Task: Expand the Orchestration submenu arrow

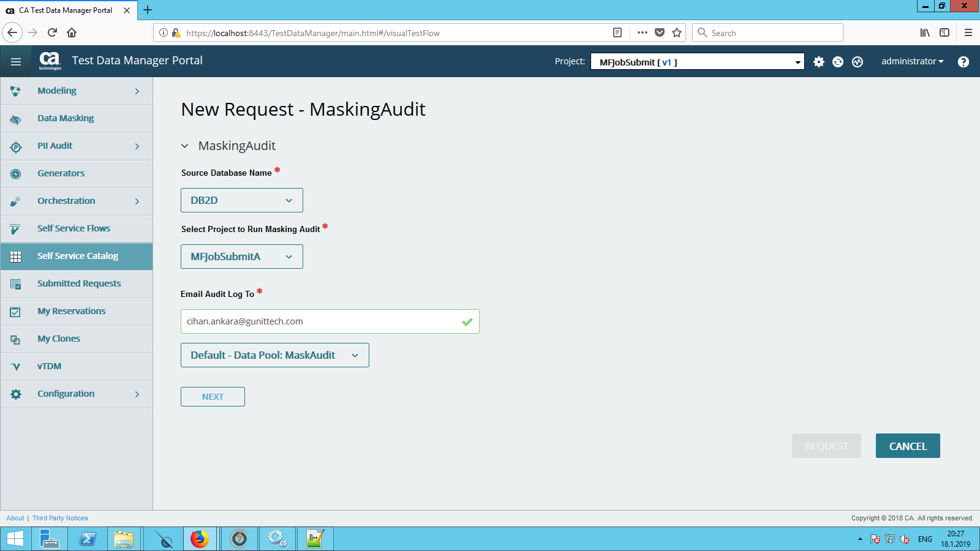Action: [x=137, y=201]
